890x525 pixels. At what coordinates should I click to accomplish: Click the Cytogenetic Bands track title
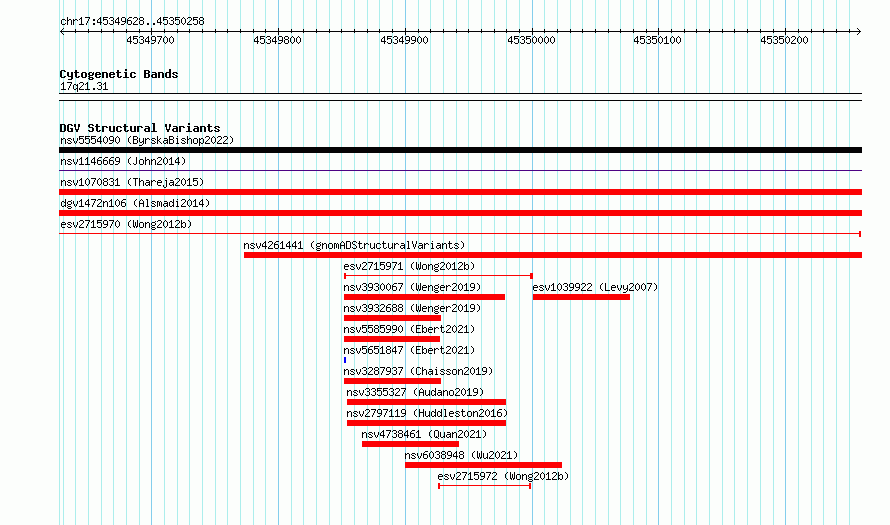click(x=119, y=74)
